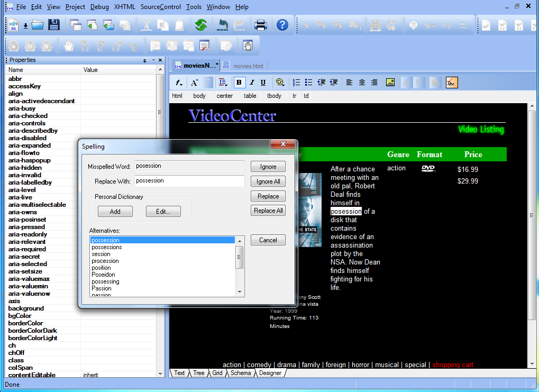This screenshot has width=539, height=392.
Task: Click the spell check abc icon
Action: point(451,83)
